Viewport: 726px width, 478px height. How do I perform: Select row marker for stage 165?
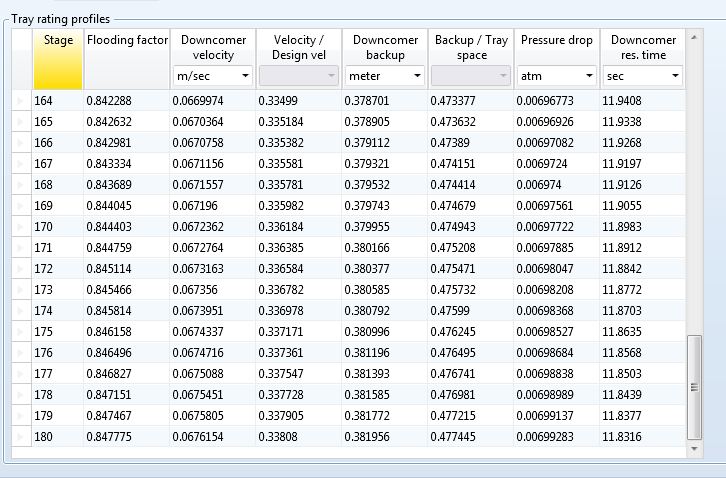point(21,121)
